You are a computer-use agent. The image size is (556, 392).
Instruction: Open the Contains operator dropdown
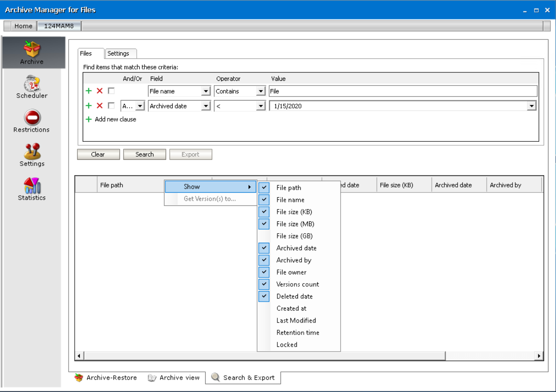coord(261,91)
